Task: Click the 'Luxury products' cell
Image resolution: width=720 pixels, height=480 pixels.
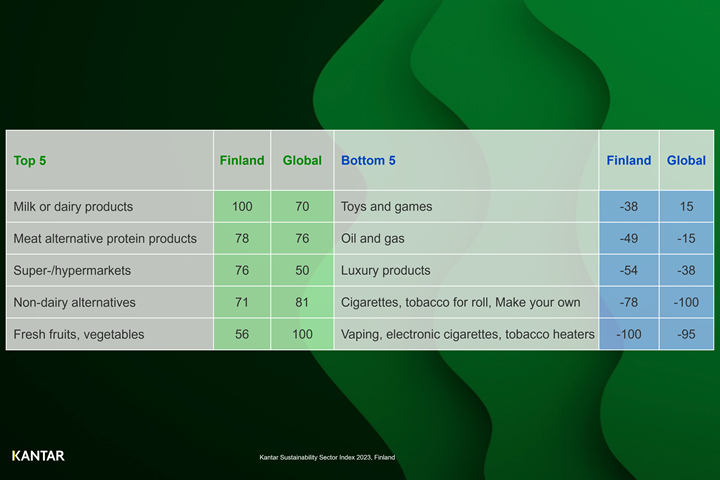Action: coord(386,271)
